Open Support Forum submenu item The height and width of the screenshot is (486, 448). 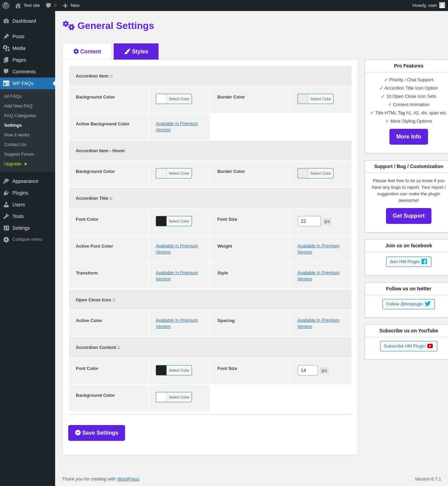19,154
